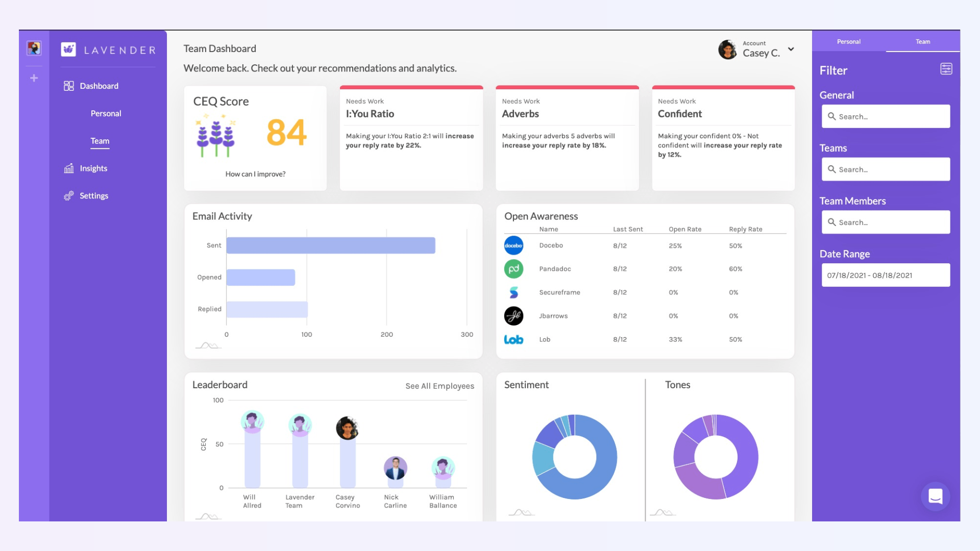This screenshot has height=551, width=980.
Task: Switch to the Personal filter tab
Action: (x=848, y=42)
